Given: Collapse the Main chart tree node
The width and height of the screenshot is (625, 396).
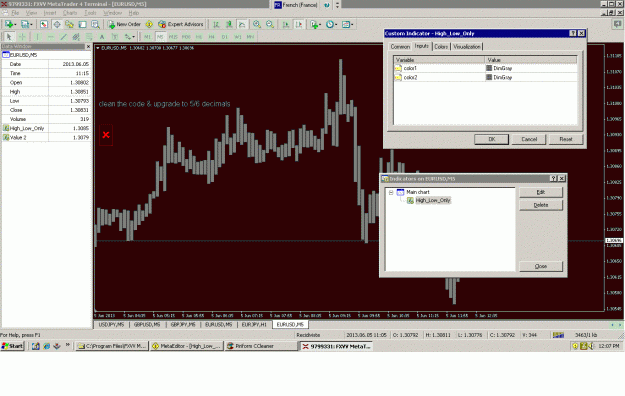Looking at the screenshot, I should tap(391, 192).
